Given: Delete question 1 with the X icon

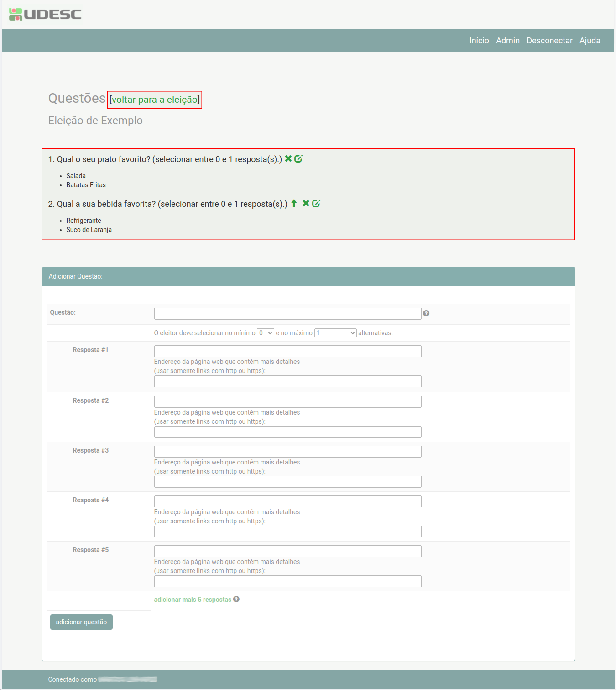Looking at the screenshot, I should [288, 158].
